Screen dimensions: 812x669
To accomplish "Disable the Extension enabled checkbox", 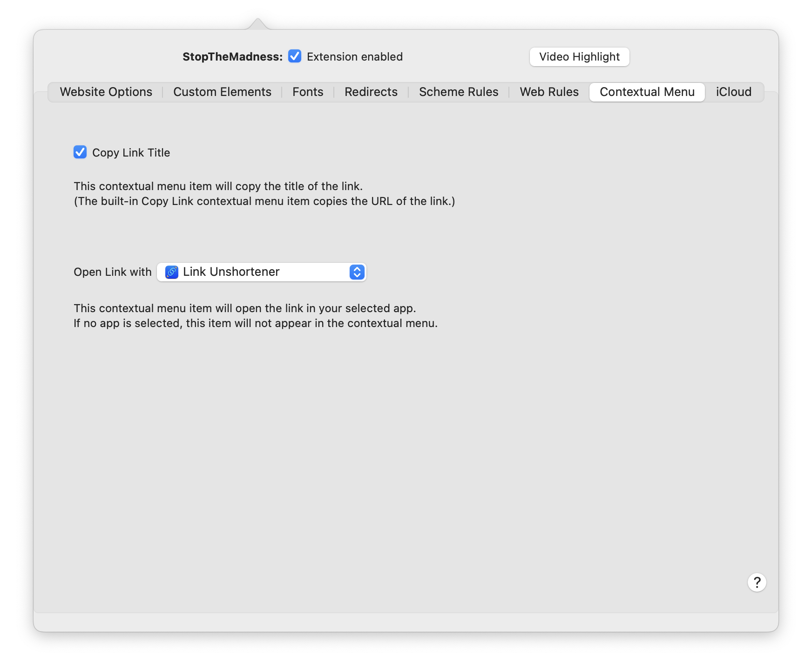I will (295, 56).
